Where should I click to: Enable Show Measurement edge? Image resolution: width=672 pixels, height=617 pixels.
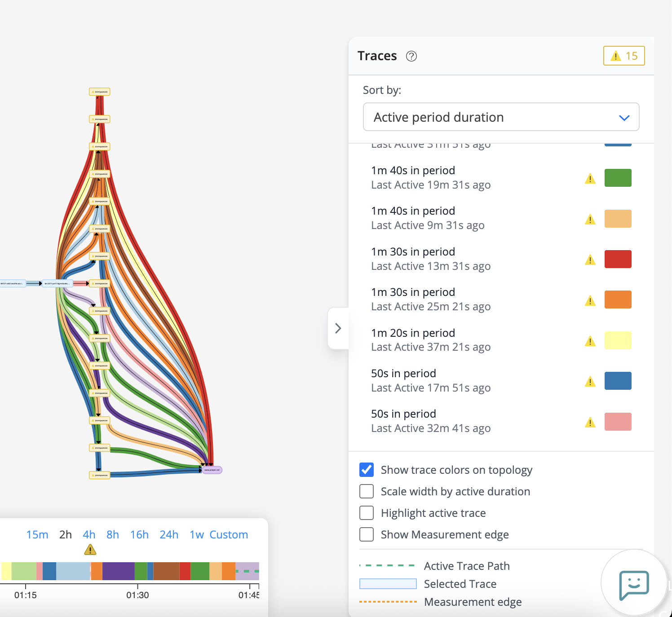tap(367, 534)
